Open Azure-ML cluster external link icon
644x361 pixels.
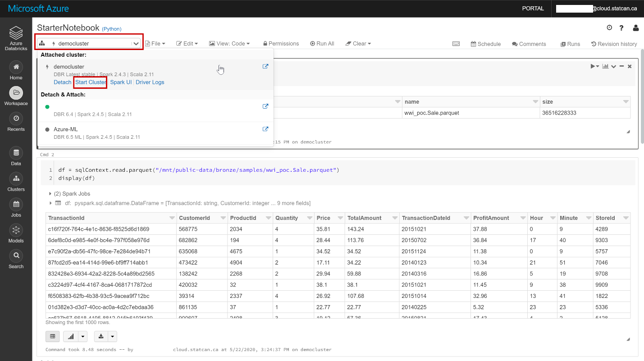tap(265, 129)
